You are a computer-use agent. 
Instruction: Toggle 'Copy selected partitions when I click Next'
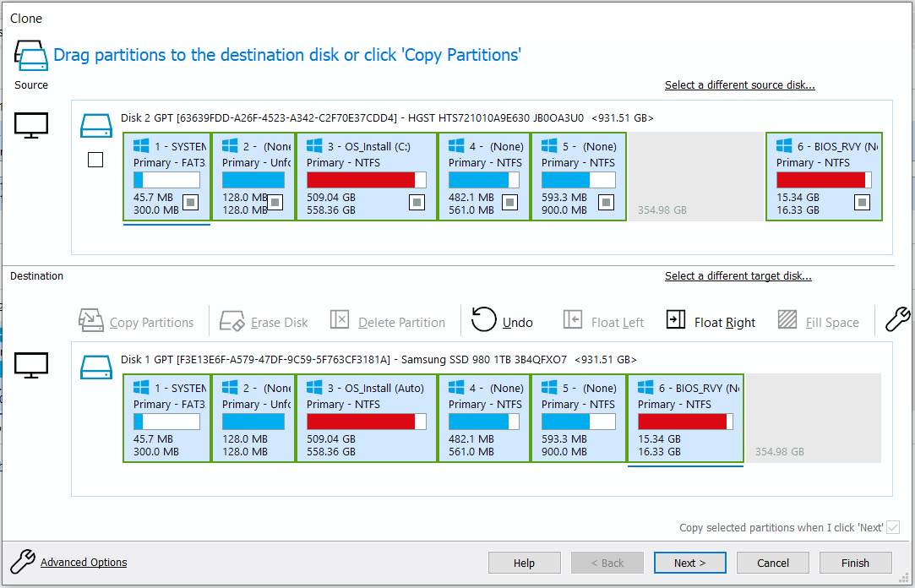(893, 527)
